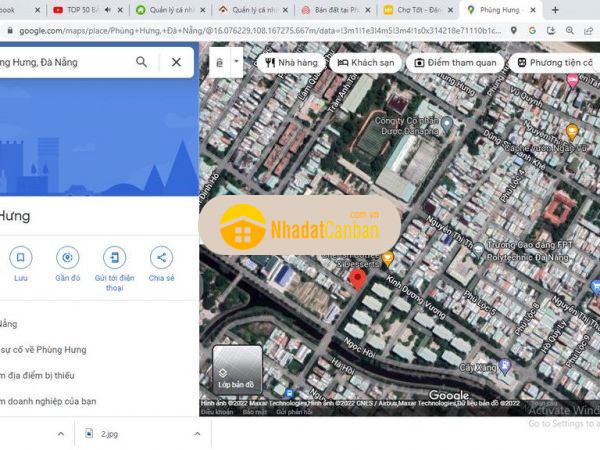The image size is (600, 450).
Task: Click the Gần đó nearby icon
Action: pos(67,257)
